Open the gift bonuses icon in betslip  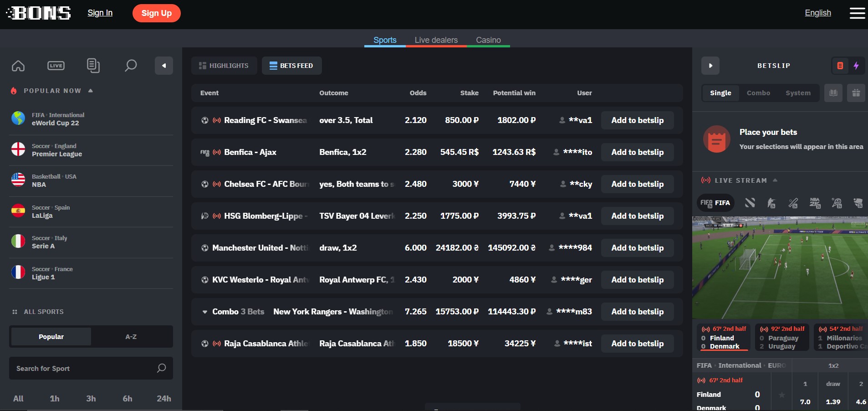coord(856,93)
